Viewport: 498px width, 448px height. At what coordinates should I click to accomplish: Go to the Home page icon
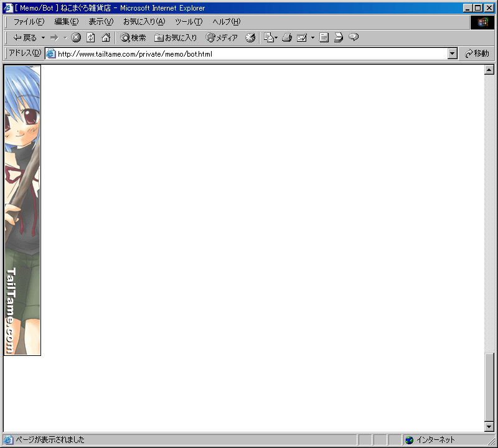[x=106, y=37]
